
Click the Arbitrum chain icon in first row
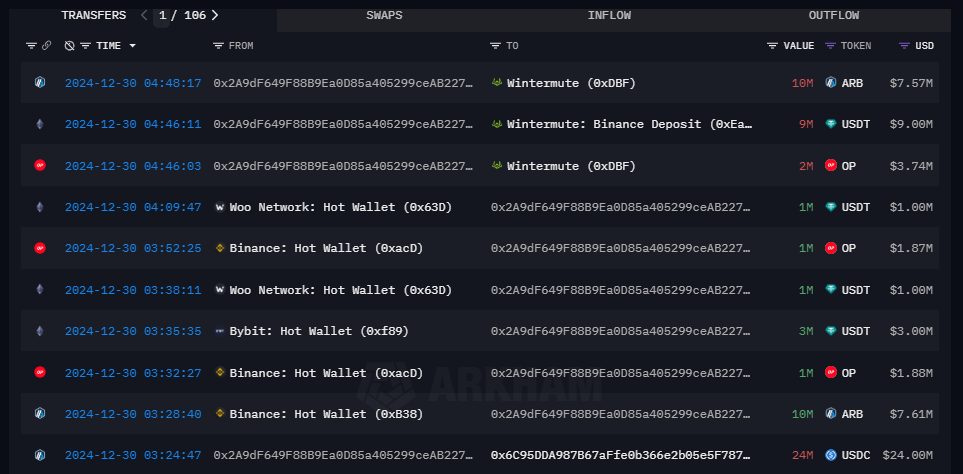click(40, 83)
